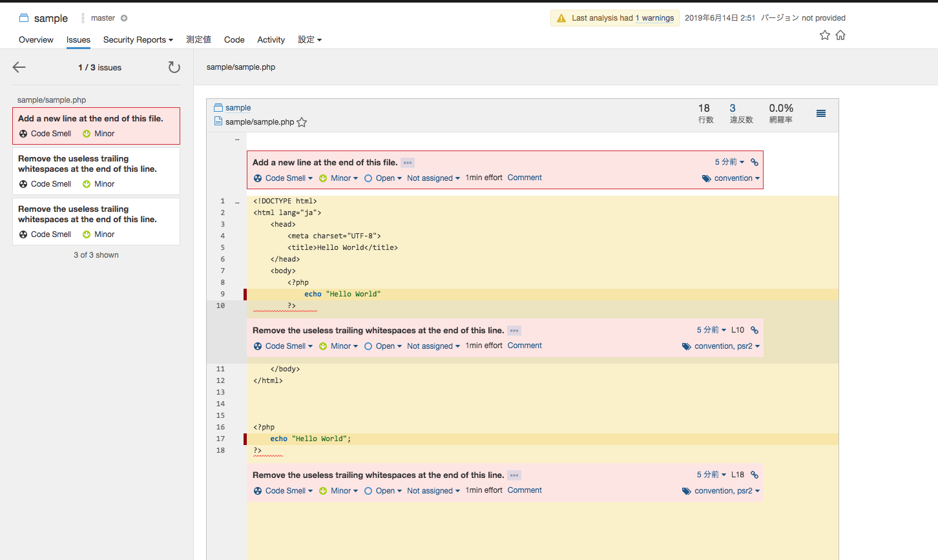Click the warning triangle icon in analysis banner
The height and width of the screenshot is (560, 938).
point(561,18)
